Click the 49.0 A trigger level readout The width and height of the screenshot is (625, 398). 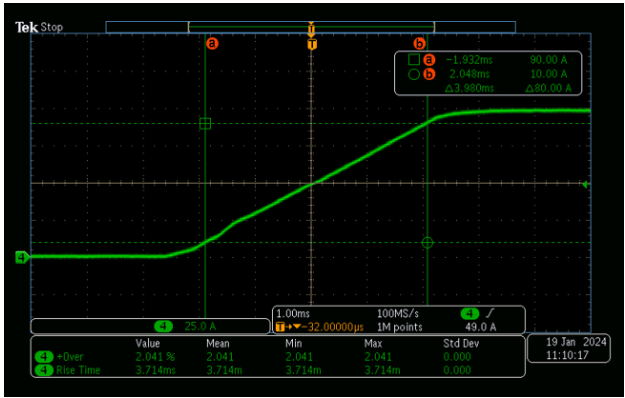click(481, 327)
